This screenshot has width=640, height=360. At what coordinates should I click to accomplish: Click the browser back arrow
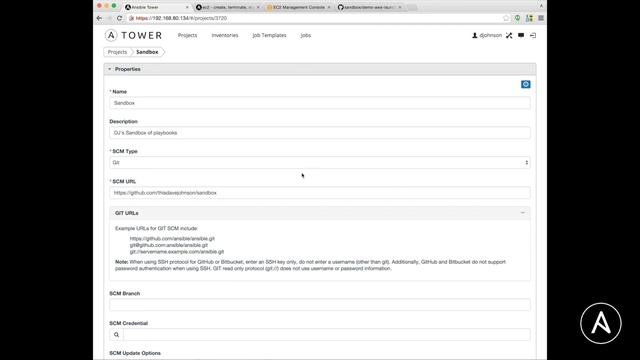pyautogui.click(x=99, y=18)
